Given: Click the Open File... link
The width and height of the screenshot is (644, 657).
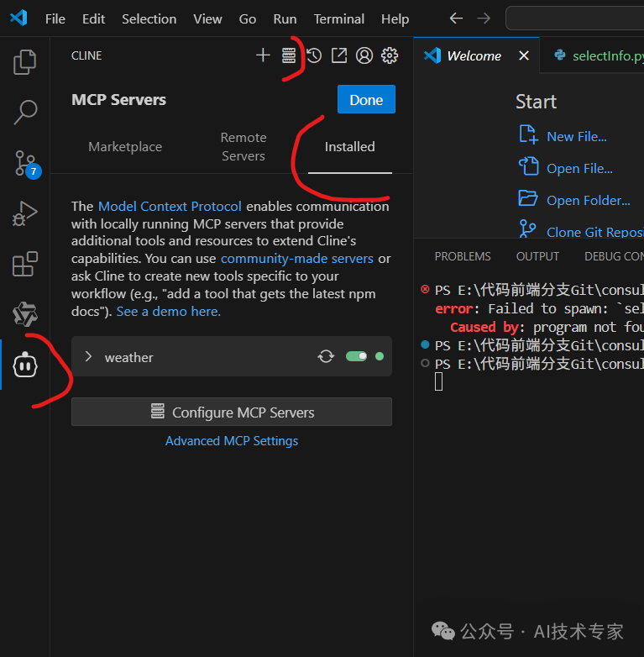Looking at the screenshot, I should (579, 168).
